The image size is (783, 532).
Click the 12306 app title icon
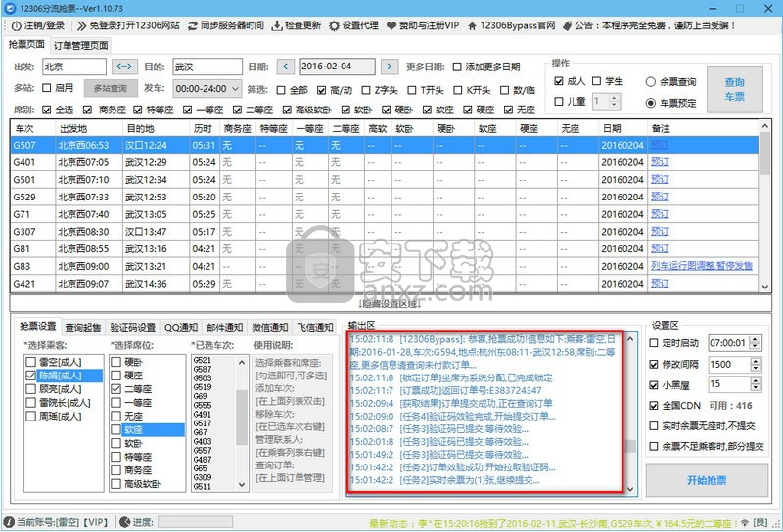[11, 8]
